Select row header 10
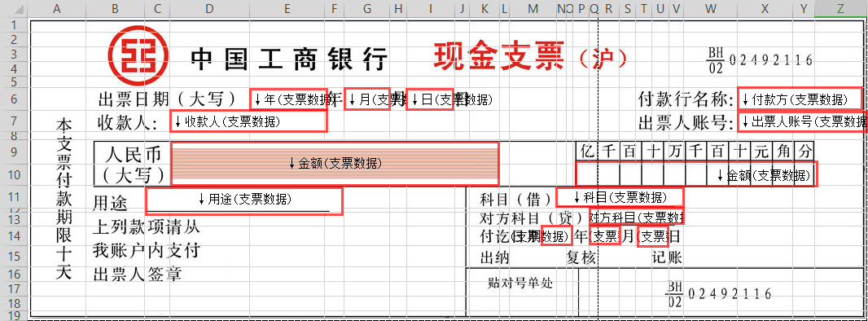The image size is (868, 321). coord(14,175)
